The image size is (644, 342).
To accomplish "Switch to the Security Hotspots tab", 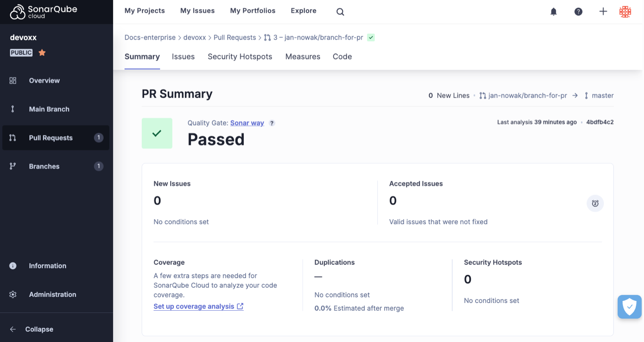I will [x=240, y=57].
